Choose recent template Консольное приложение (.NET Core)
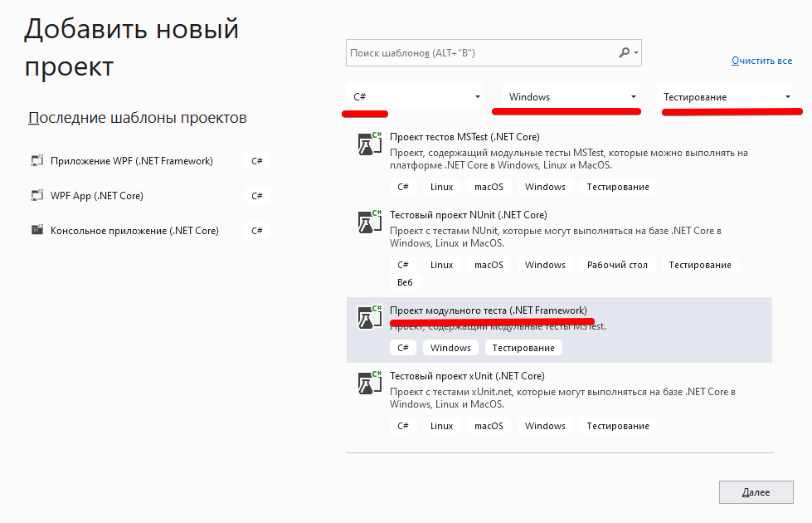Viewport: 812px width, 523px height. 134,231
